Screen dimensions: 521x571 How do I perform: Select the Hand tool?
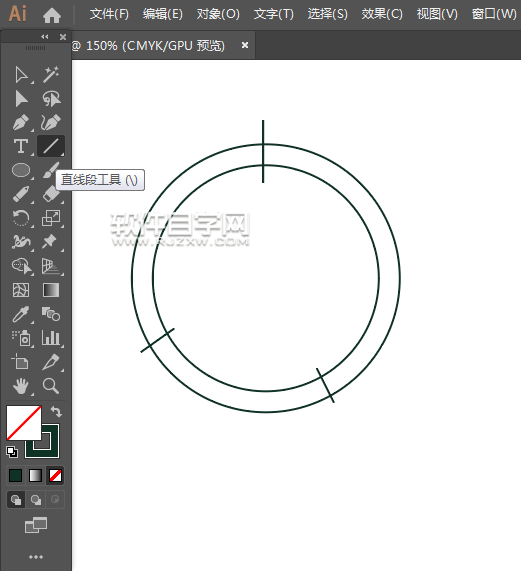point(21,386)
